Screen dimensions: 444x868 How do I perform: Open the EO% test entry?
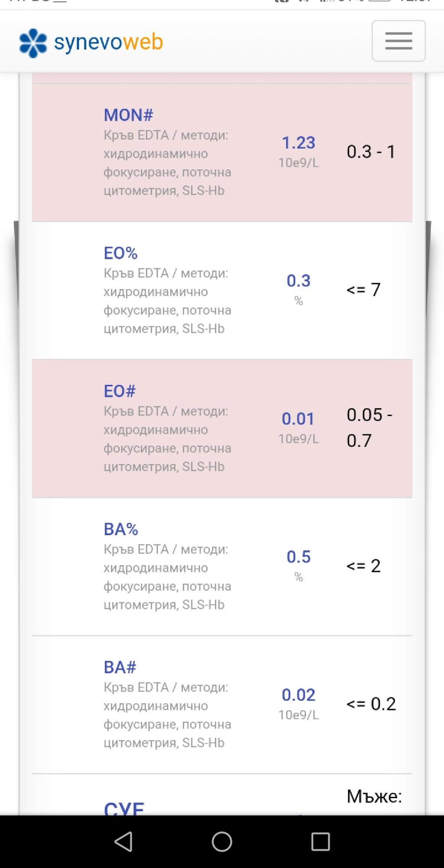(x=121, y=253)
